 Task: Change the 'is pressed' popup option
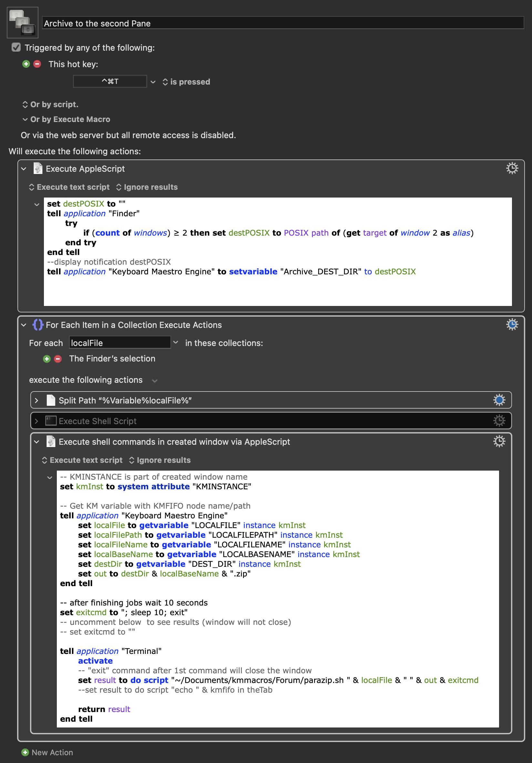pyautogui.click(x=186, y=82)
